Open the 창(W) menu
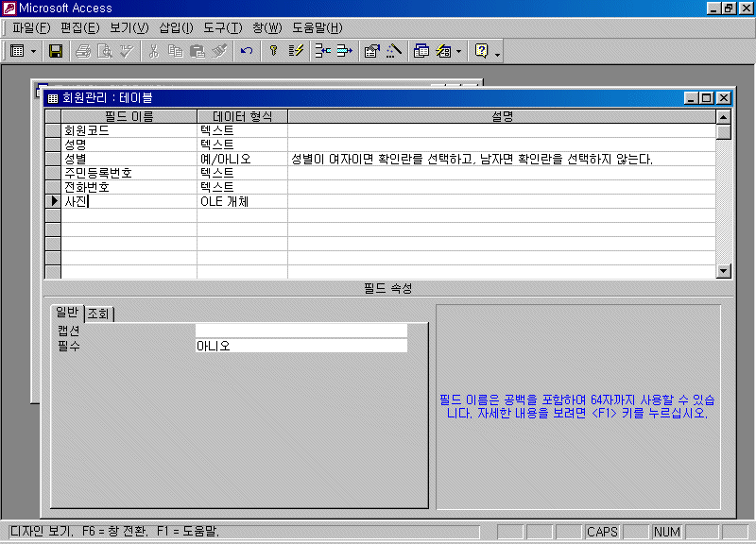 click(x=267, y=28)
